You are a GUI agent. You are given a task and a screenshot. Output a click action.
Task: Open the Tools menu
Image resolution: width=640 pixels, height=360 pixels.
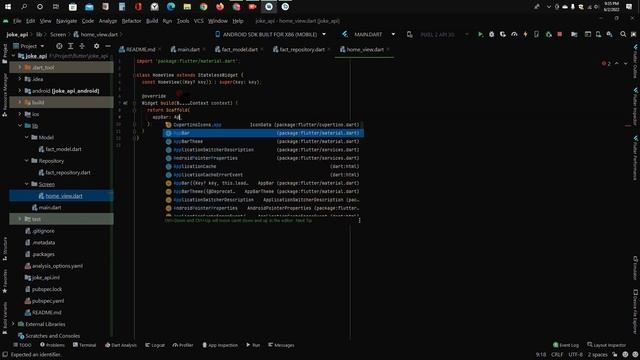pyautogui.click(x=183, y=21)
